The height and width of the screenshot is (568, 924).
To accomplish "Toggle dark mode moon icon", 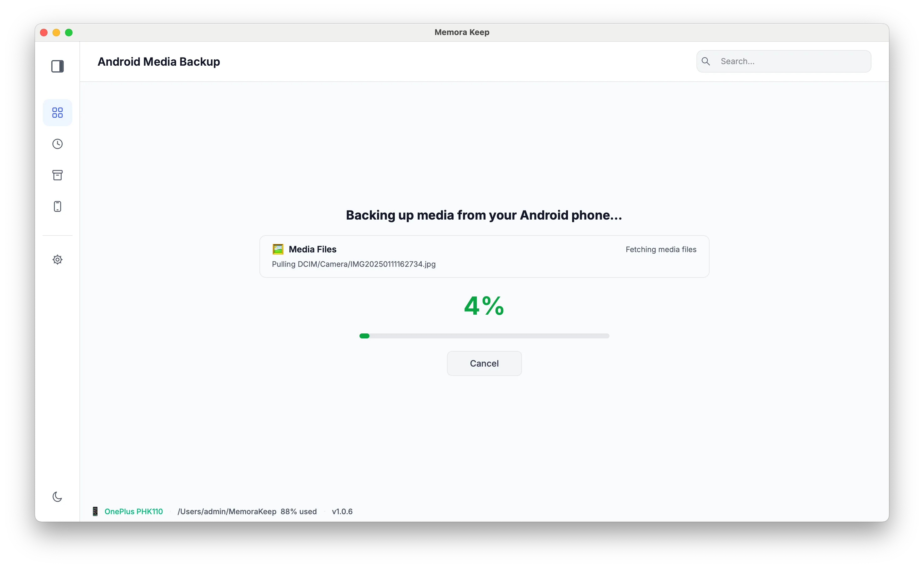I will [58, 497].
